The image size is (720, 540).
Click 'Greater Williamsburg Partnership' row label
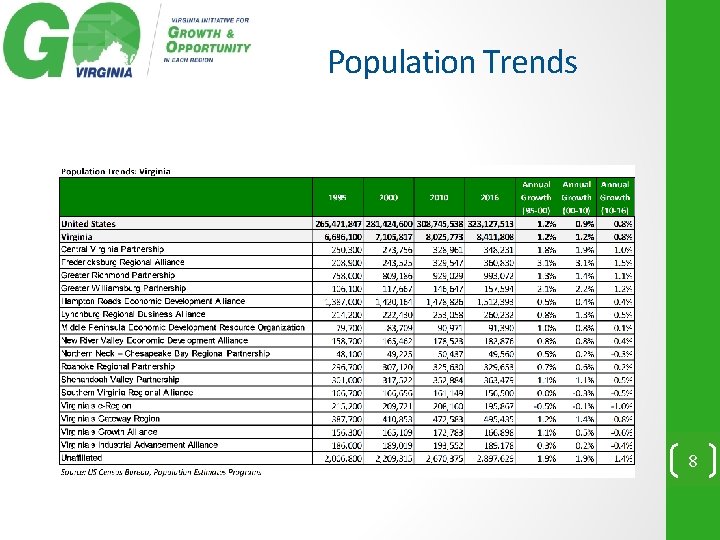pos(124,288)
